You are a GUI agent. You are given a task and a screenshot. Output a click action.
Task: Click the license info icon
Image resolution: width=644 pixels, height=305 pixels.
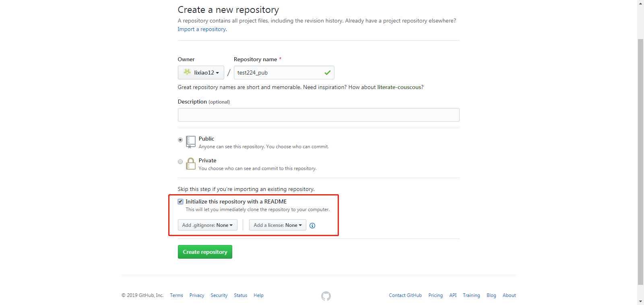tap(312, 226)
